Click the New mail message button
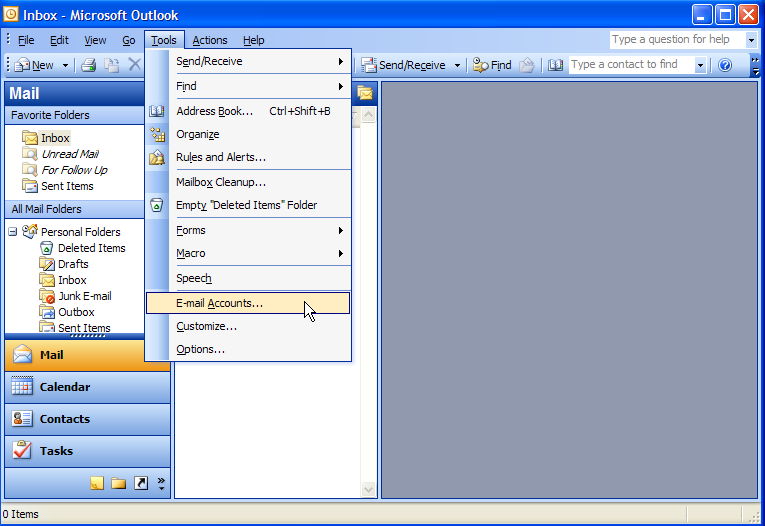Viewport: 765px width, 526px height. pos(34,65)
